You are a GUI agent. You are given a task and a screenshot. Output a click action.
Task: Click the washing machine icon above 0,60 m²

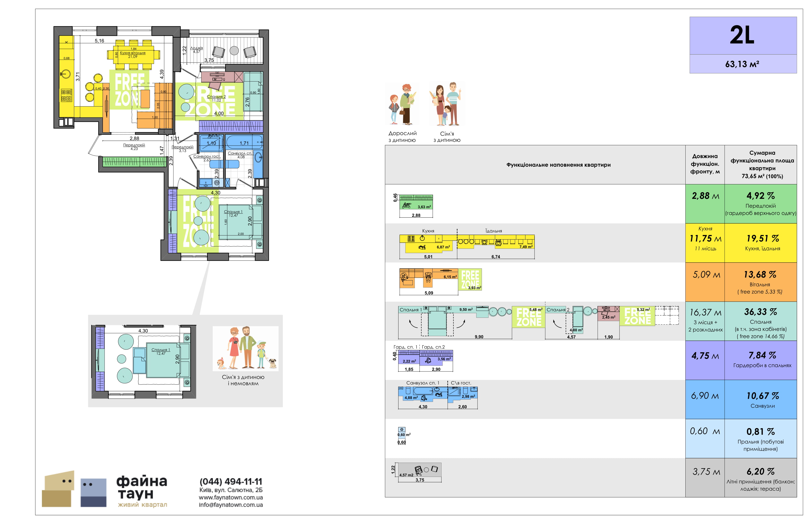click(402, 429)
